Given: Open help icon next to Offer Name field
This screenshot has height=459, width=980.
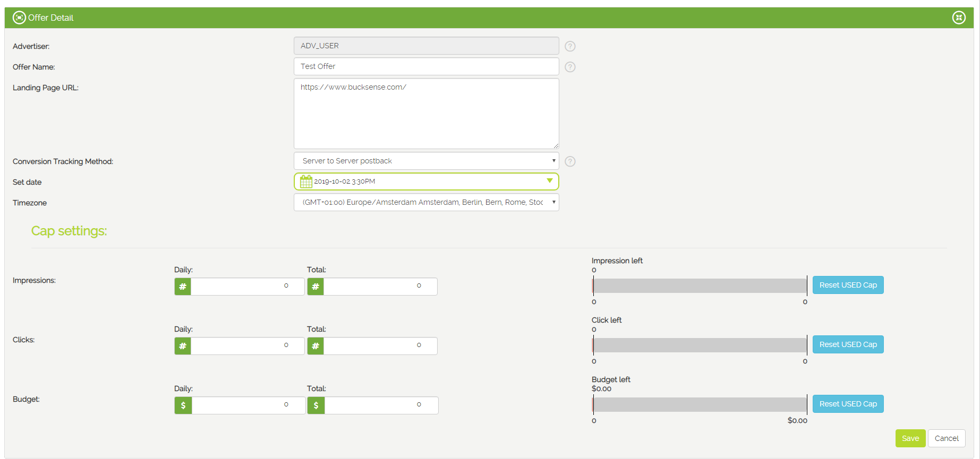Looking at the screenshot, I should 570,67.
